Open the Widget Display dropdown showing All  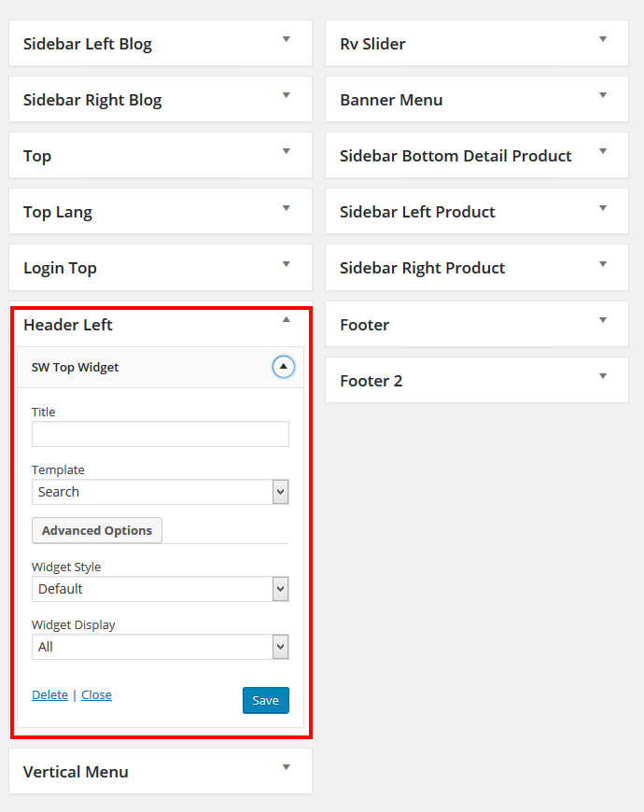160,647
